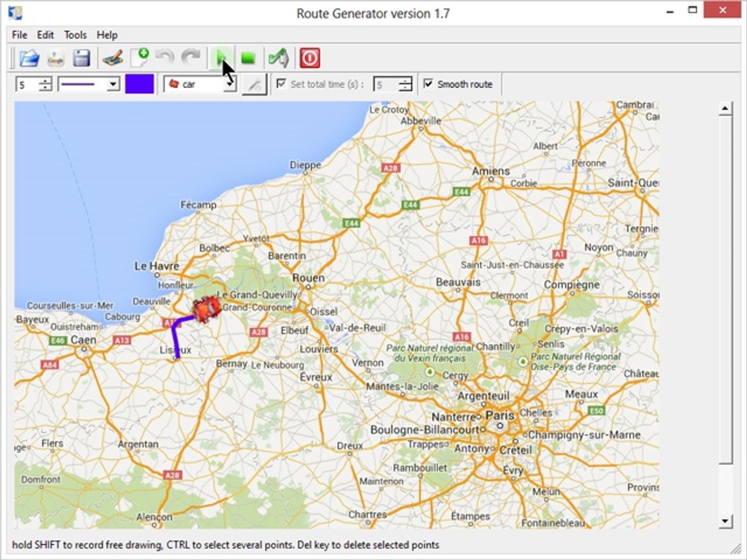Click Beauvais label on the map
Screen dimensions: 747x560
(458, 283)
